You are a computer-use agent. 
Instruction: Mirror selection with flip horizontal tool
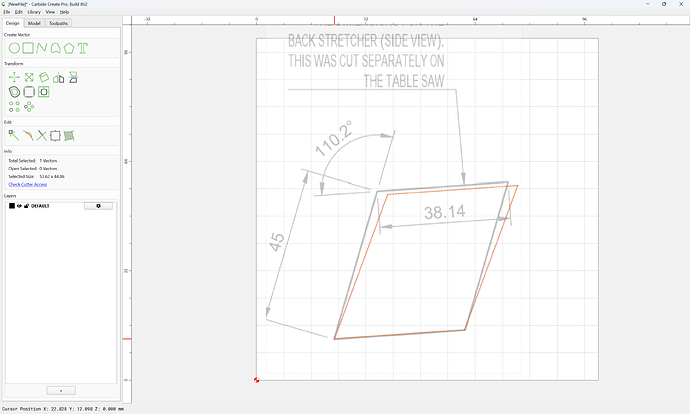pyautogui.click(x=59, y=78)
